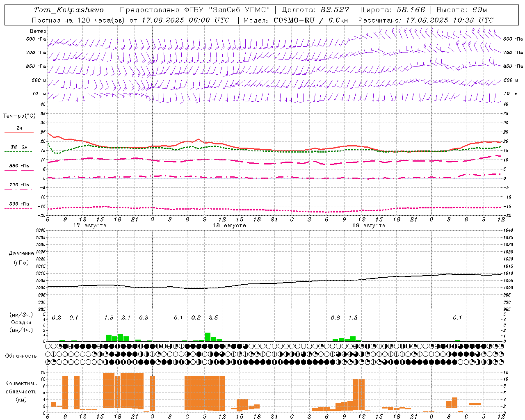Click the Облачность cloudiness label
525x420 pixels.
click(x=21, y=356)
